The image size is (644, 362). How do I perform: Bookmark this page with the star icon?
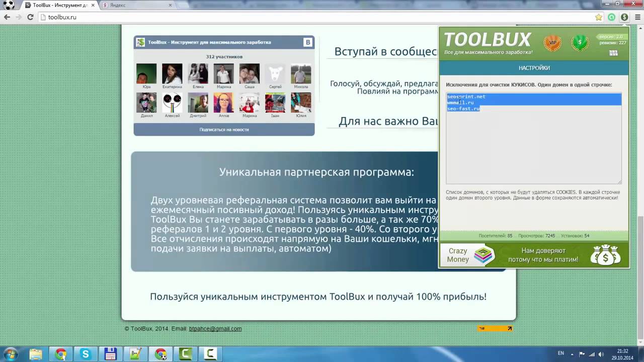599,17
